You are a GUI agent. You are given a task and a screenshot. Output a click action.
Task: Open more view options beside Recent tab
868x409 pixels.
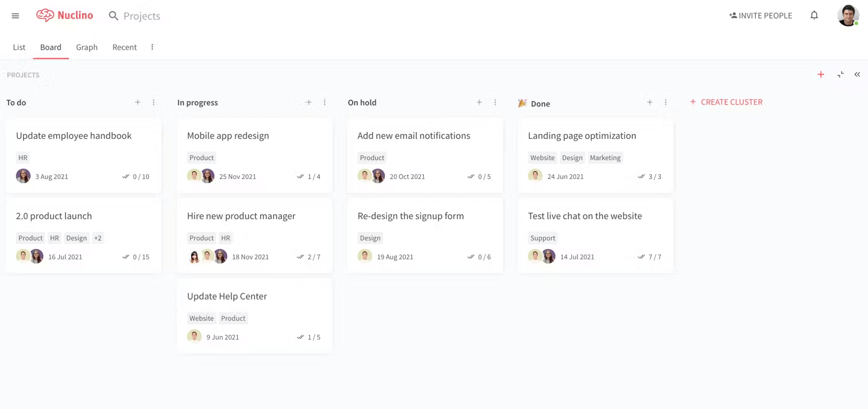pyautogui.click(x=152, y=47)
